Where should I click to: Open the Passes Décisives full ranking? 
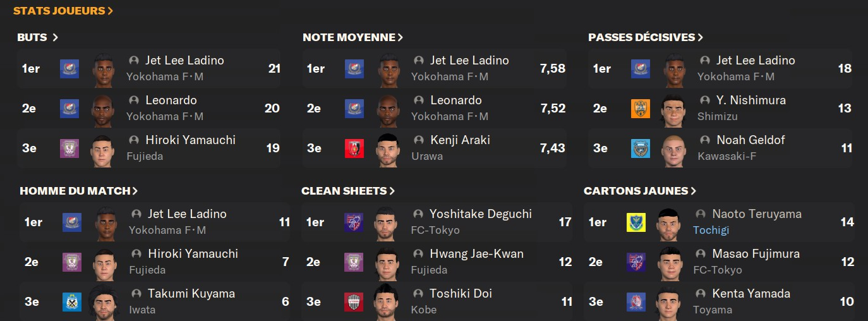(646, 37)
